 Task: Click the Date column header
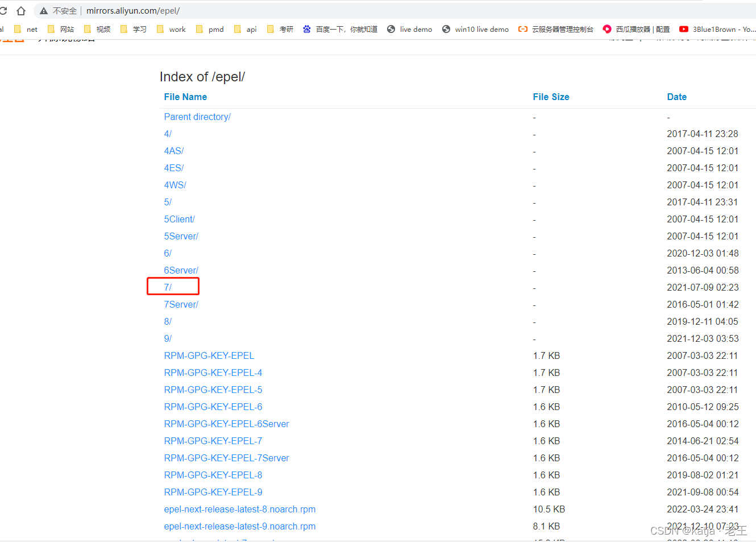pyautogui.click(x=676, y=97)
